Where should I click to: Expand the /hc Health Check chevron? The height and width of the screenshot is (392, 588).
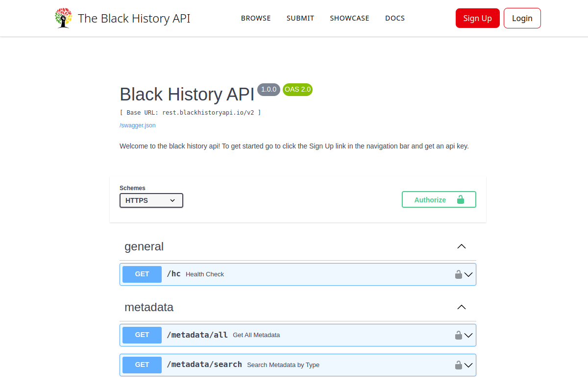coord(468,274)
